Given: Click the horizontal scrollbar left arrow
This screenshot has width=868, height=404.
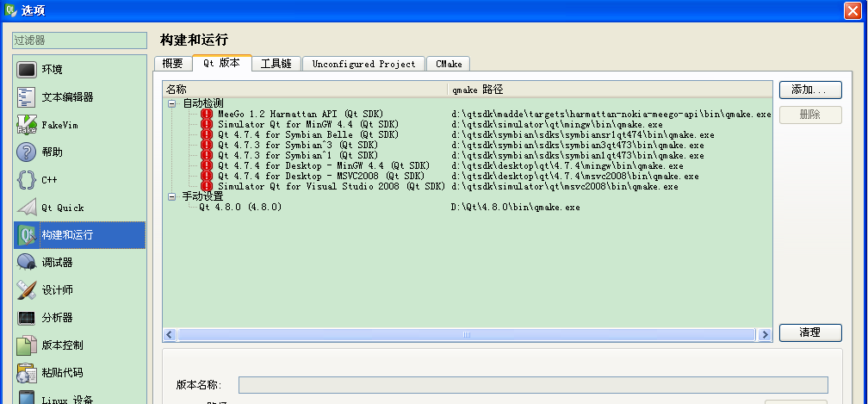Looking at the screenshot, I should (170, 335).
